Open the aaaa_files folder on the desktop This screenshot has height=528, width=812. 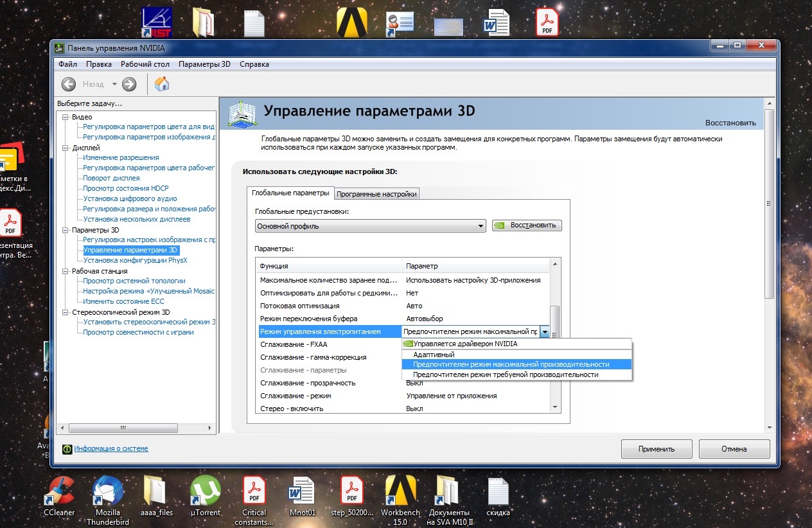[x=157, y=495]
